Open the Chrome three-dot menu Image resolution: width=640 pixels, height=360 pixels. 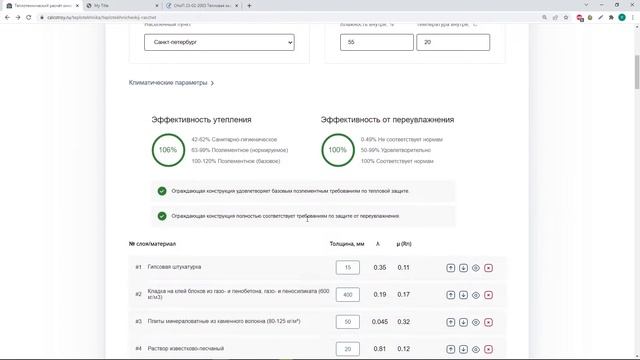click(633, 18)
